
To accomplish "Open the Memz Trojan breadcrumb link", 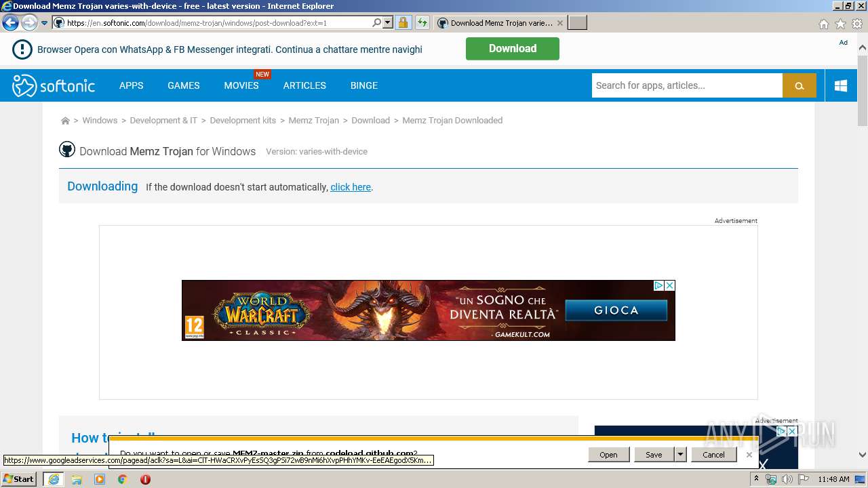I will 313,121.
